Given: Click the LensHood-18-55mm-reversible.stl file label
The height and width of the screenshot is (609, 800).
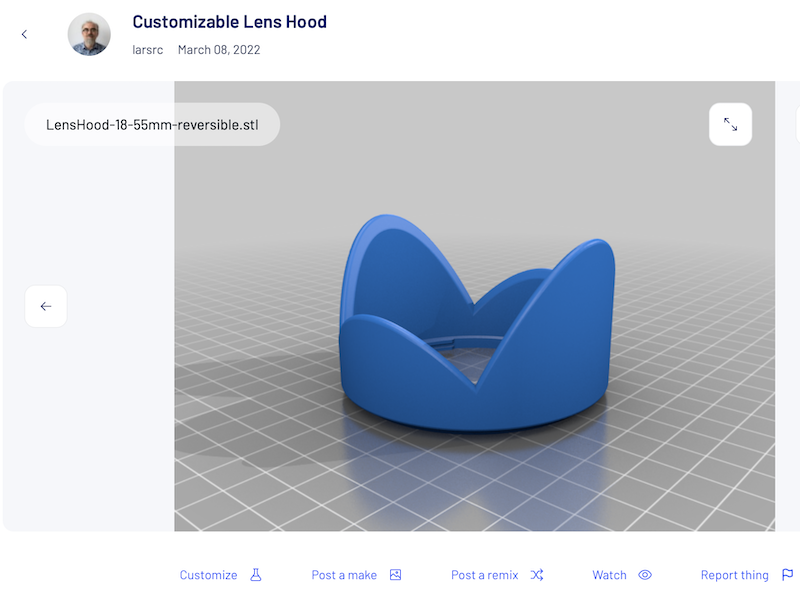Looking at the screenshot, I should (152, 125).
